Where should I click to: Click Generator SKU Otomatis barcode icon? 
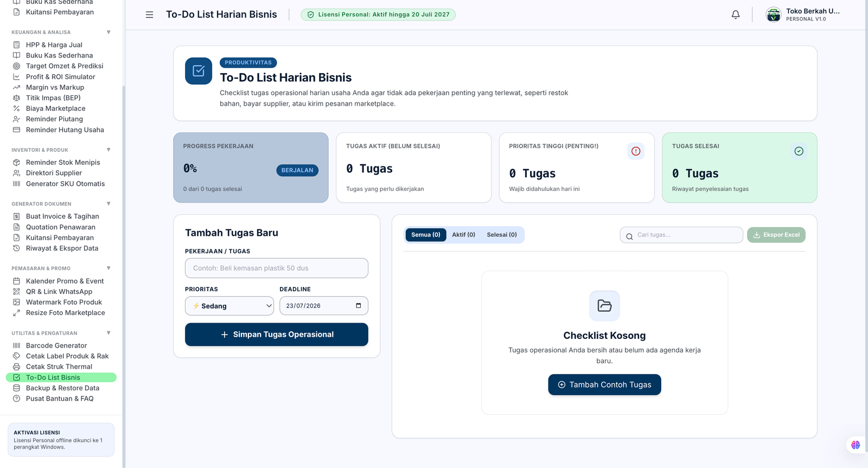pyautogui.click(x=16, y=184)
